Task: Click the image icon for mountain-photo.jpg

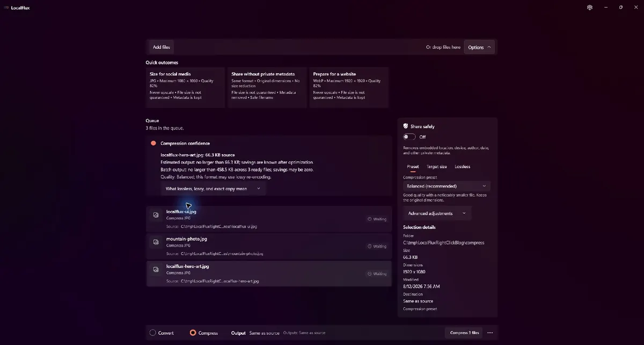Action: tap(156, 242)
